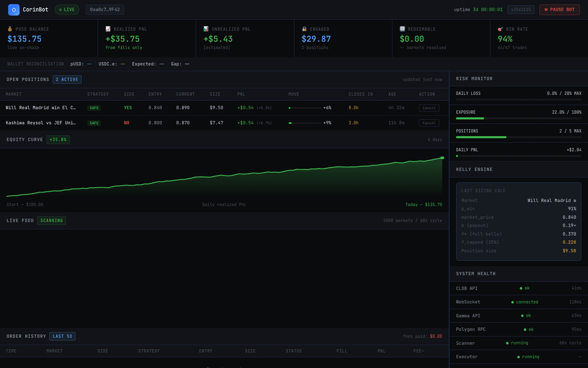Image resolution: width=588 pixels, height=368 pixels.
Task: Click the CorinBot logo icon
Action: point(14,9)
